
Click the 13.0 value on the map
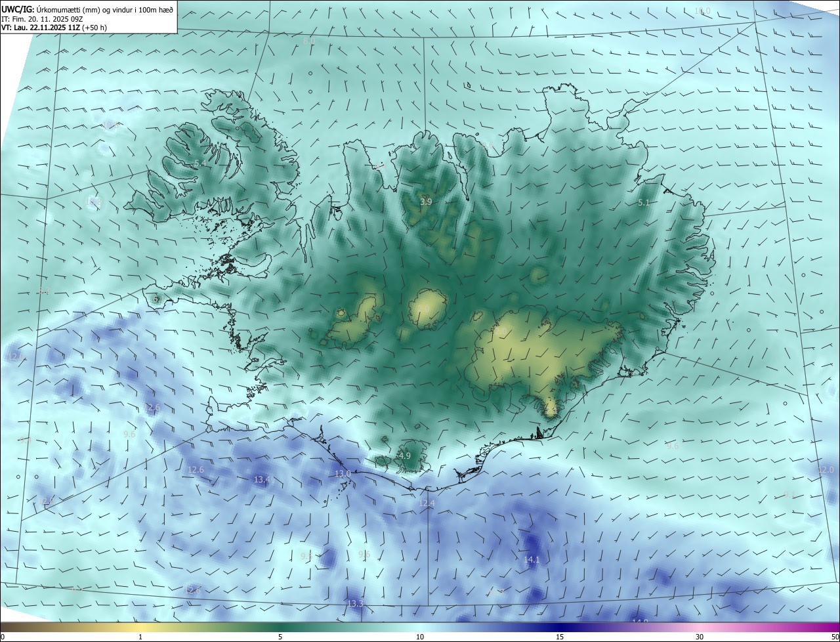[x=343, y=473]
